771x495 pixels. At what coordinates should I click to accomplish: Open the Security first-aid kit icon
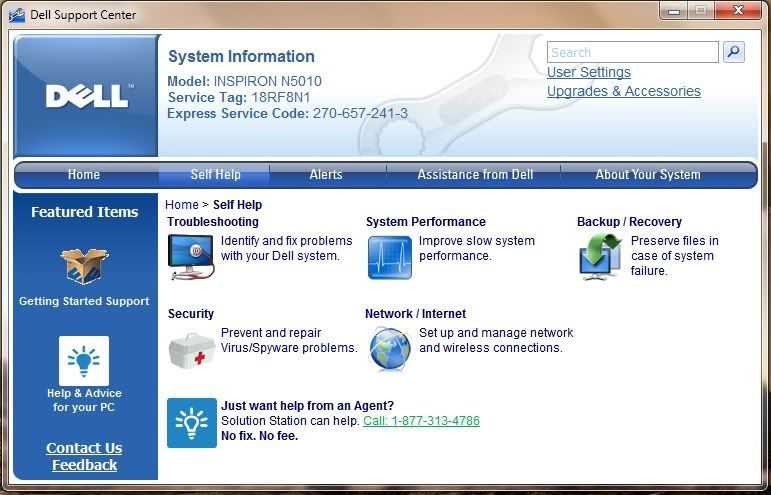point(192,351)
